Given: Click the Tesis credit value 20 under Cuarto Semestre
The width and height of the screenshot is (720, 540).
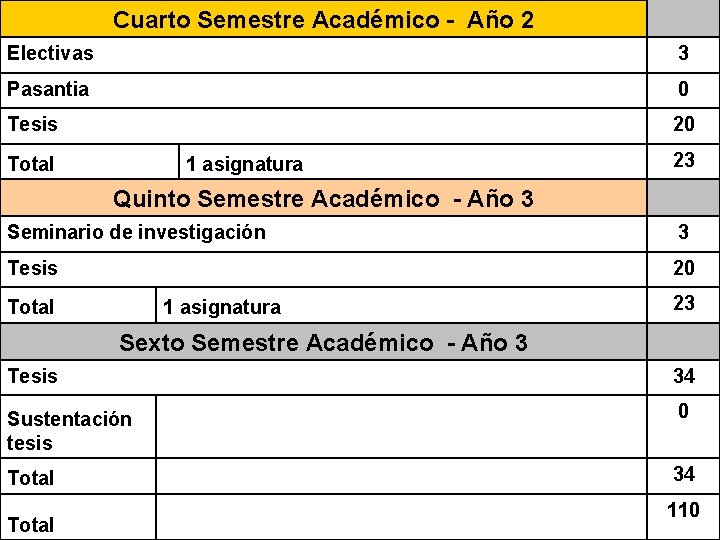Looking at the screenshot, I should [x=683, y=124].
